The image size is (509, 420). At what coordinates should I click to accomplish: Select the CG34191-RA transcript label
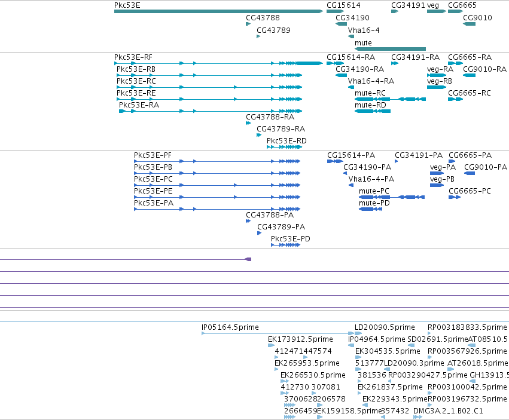tap(415, 57)
